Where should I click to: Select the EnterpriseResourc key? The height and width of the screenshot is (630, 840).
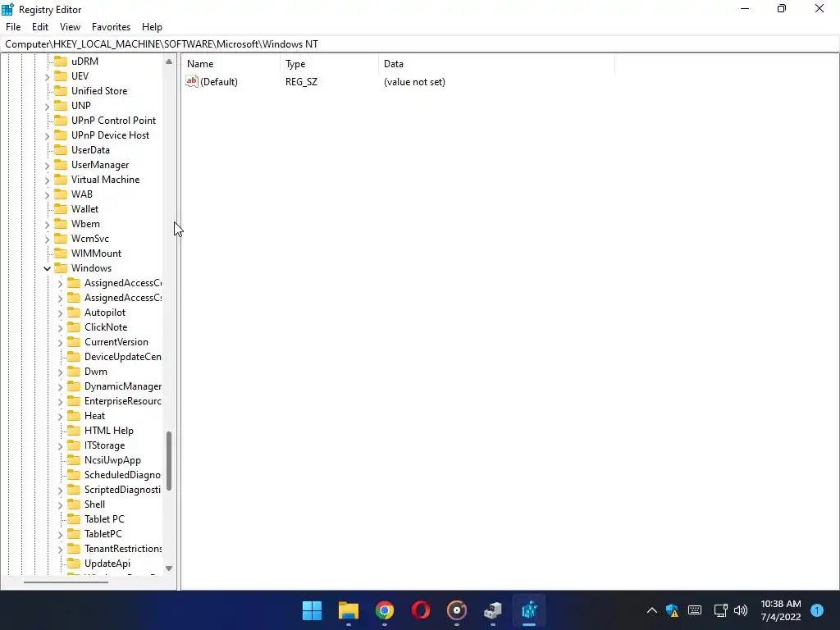click(x=123, y=400)
